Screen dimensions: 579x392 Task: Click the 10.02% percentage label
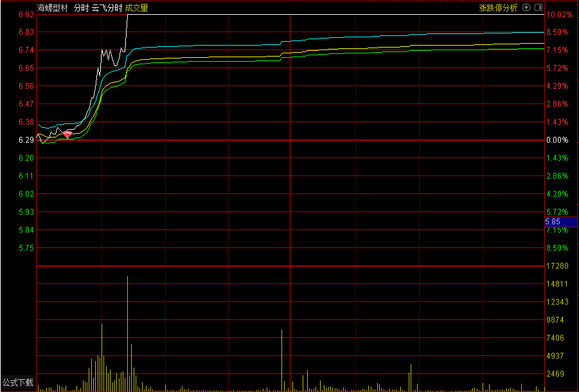pyautogui.click(x=560, y=14)
